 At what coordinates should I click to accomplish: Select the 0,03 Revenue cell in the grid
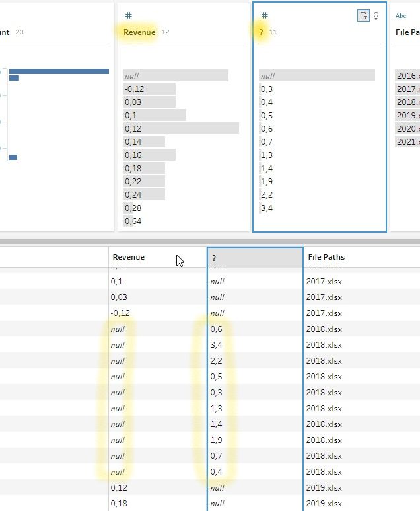coord(158,297)
